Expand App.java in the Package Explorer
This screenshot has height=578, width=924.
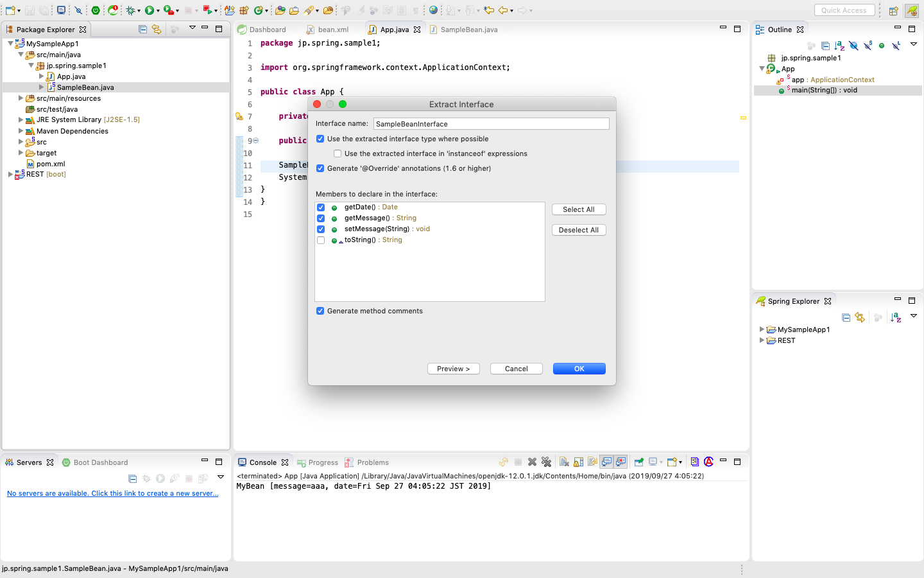41,76
